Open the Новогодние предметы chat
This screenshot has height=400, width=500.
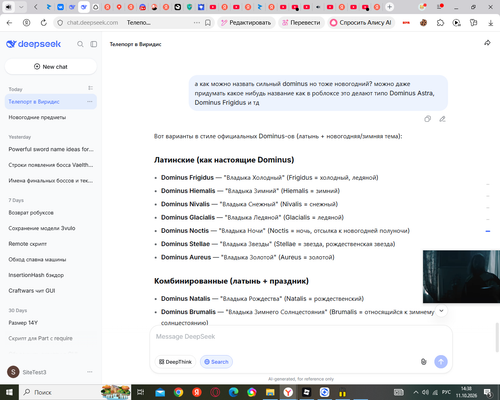(51, 117)
